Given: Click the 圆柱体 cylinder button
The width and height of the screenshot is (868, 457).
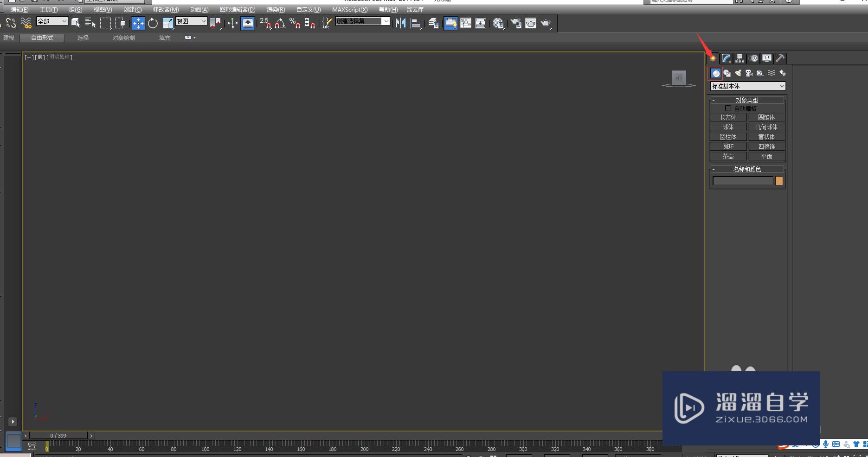Looking at the screenshot, I should [x=728, y=137].
